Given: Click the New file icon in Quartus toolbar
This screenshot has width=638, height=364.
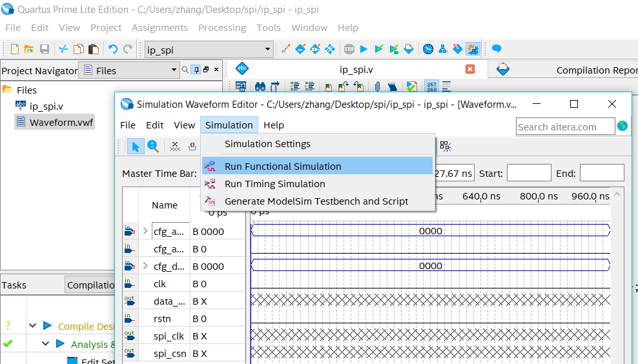Looking at the screenshot, I should click(15, 49).
